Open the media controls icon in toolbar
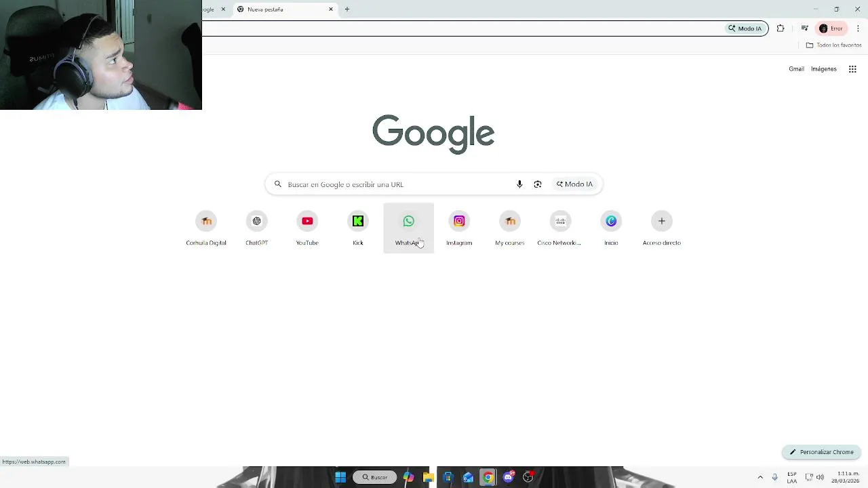868x488 pixels. click(x=804, y=28)
